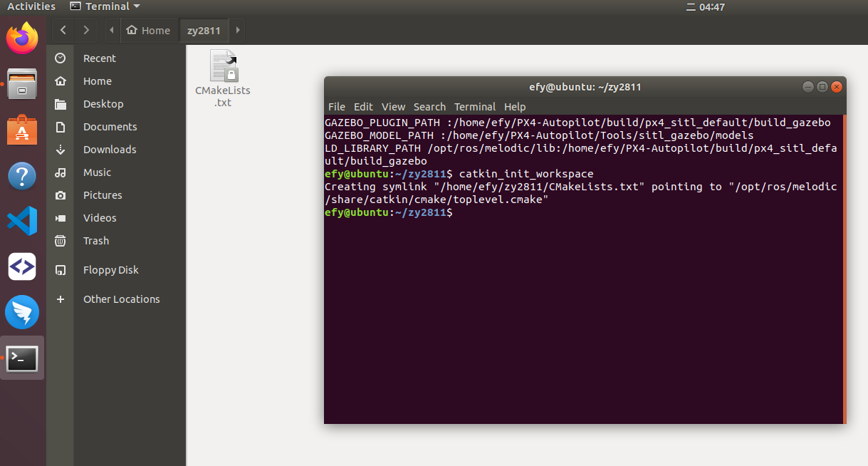
Task: Click the Floppy Disk drive icon
Action: tap(61, 270)
